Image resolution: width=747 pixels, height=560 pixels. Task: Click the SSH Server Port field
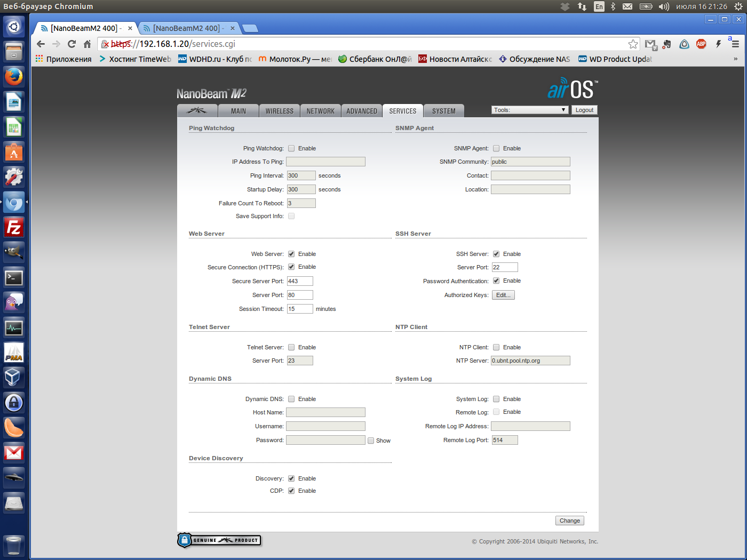505,267
